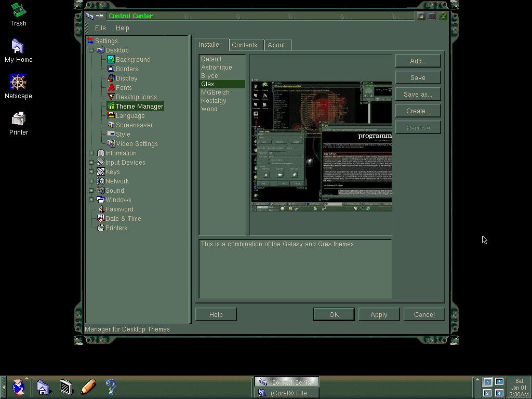
Task: Expand the Network tree node
Action: 91,181
